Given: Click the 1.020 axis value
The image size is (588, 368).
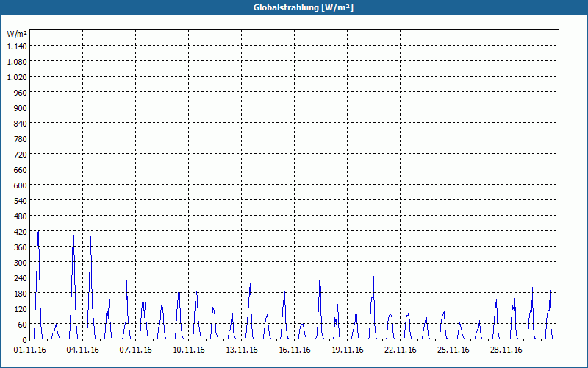Looking at the screenshot, I should 17,77.
